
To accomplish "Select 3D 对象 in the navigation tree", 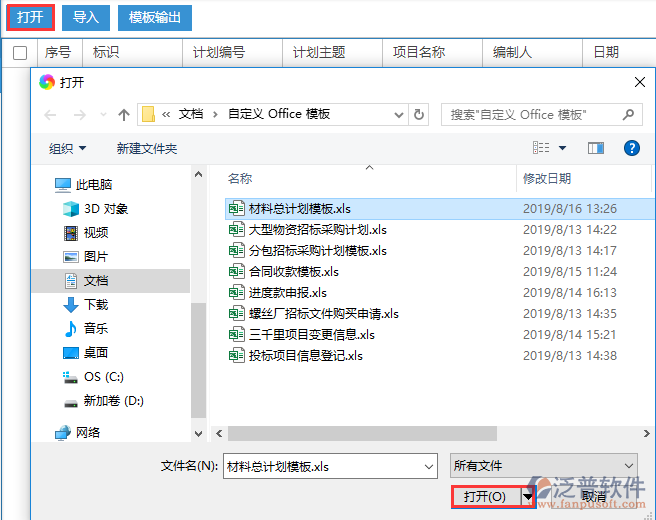I will coord(95,209).
